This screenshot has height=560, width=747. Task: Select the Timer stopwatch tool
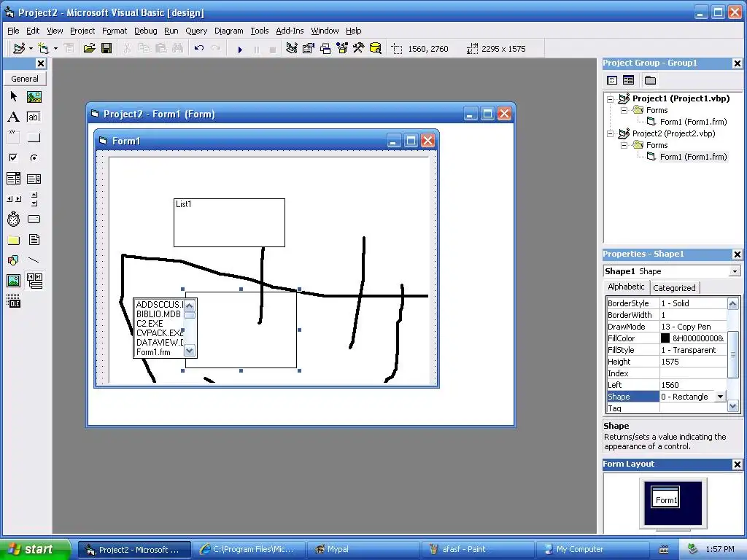(x=13, y=219)
